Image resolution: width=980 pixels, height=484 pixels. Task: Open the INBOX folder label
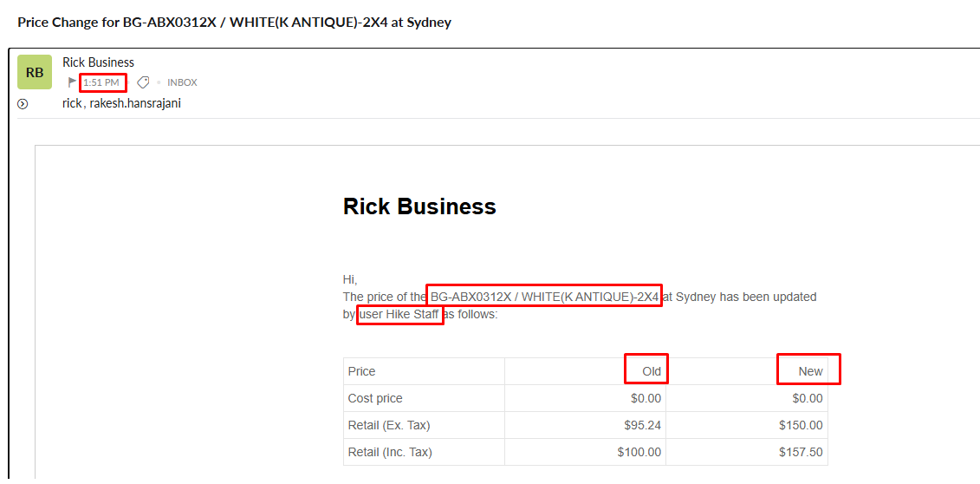(182, 82)
